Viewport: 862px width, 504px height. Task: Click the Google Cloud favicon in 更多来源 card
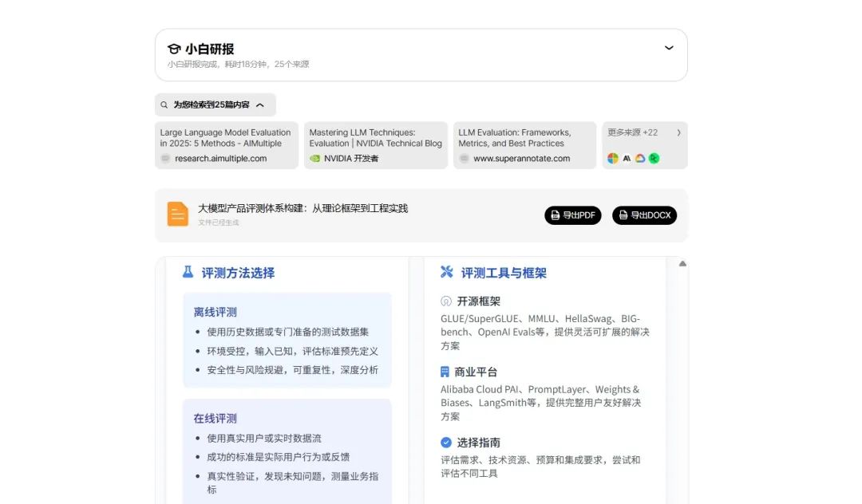[640, 158]
